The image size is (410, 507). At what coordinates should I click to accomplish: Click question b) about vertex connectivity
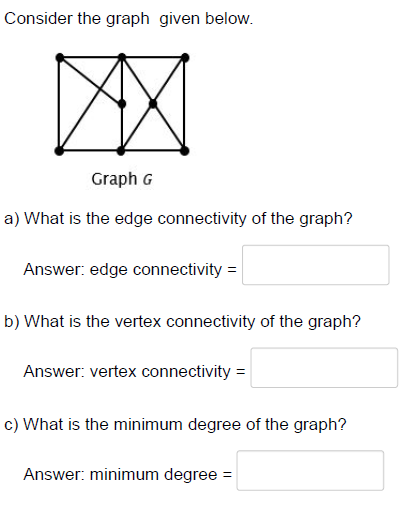[x=183, y=322]
